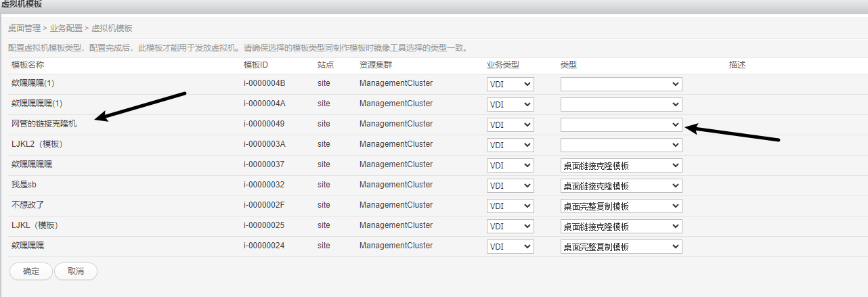This screenshot has height=297, width=868.
Task: Click the 模板ID column header
Action: (256, 65)
